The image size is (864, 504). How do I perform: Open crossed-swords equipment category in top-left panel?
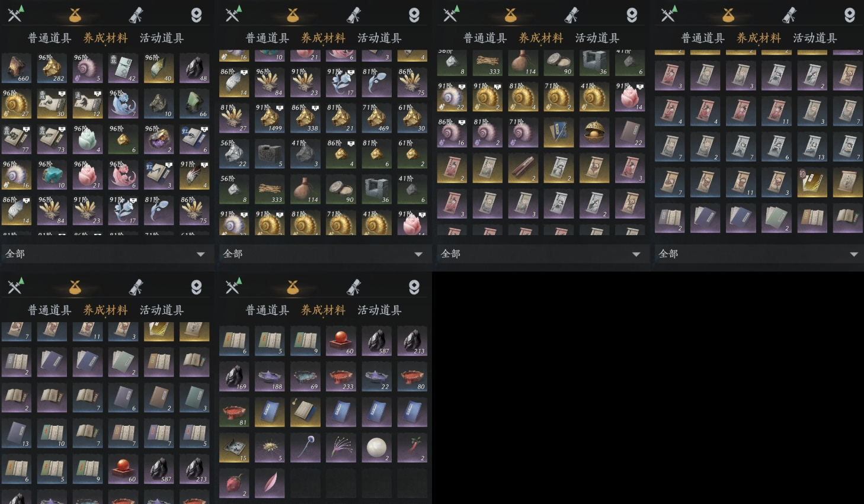pos(15,14)
